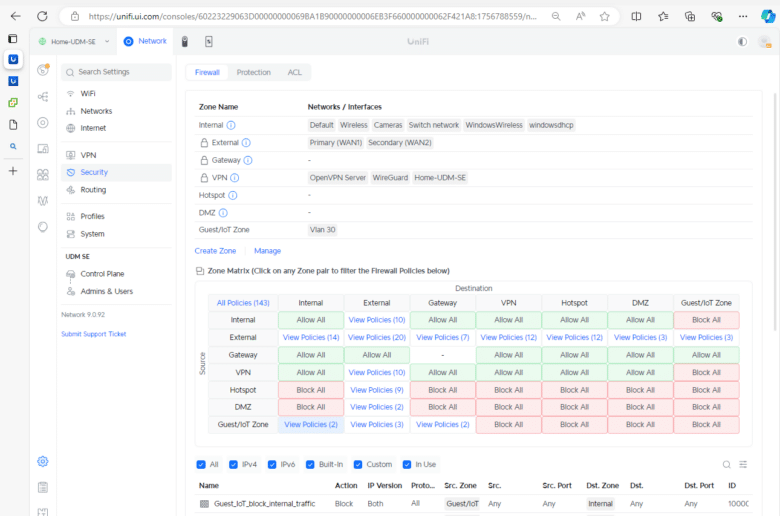Switch to the ACL tab
Viewport: 780px width, 516px height.
pyautogui.click(x=294, y=73)
